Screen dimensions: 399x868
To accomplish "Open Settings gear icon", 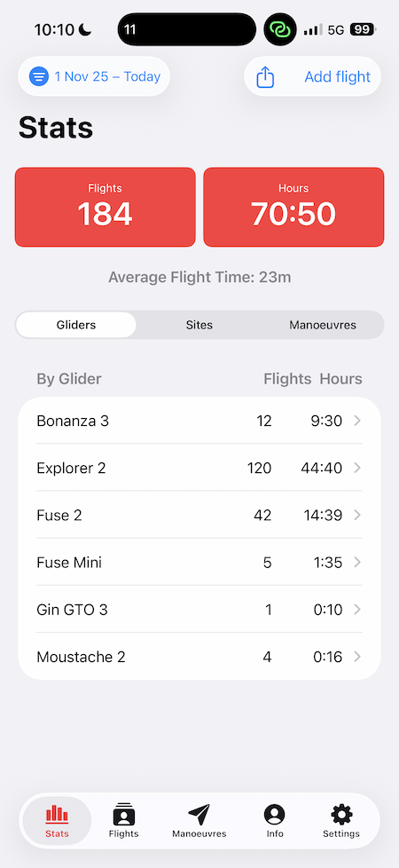I will tap(341, 814).
